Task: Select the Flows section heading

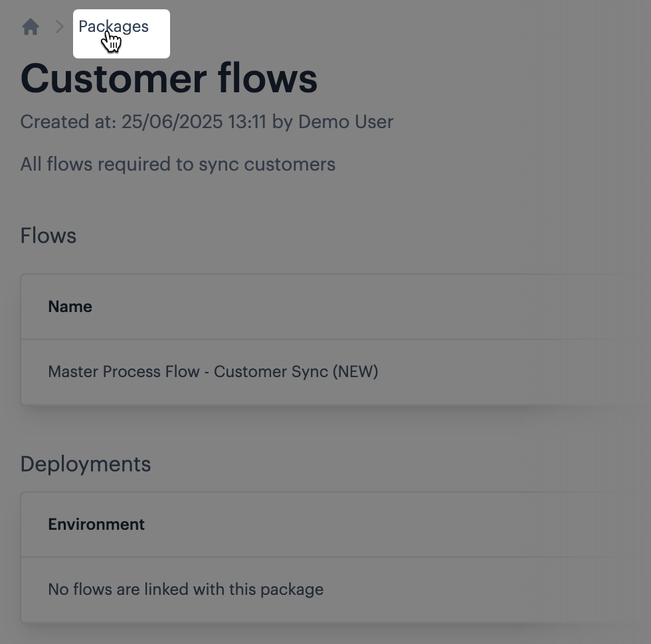Action: [x=48, y=236]
